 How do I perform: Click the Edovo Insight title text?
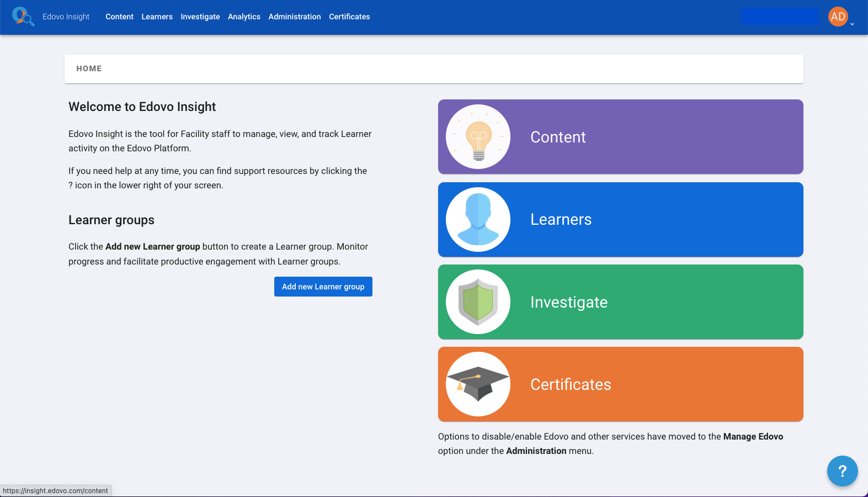66,17
